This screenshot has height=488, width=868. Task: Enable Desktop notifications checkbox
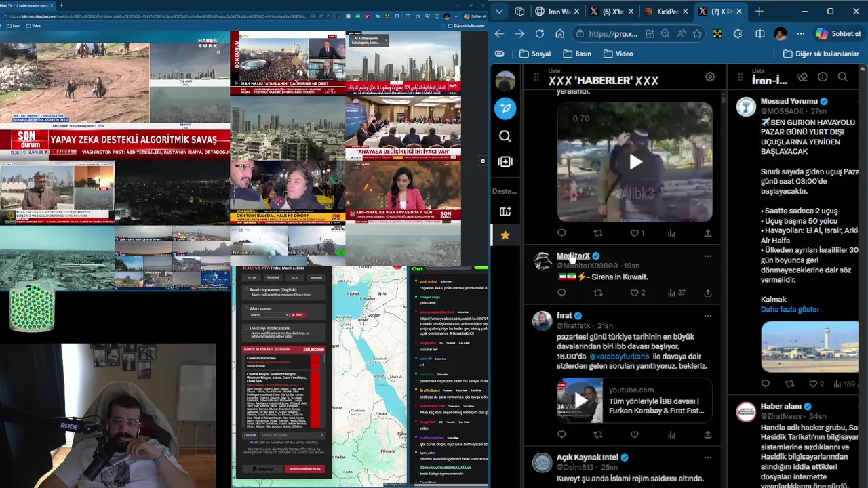246,328
